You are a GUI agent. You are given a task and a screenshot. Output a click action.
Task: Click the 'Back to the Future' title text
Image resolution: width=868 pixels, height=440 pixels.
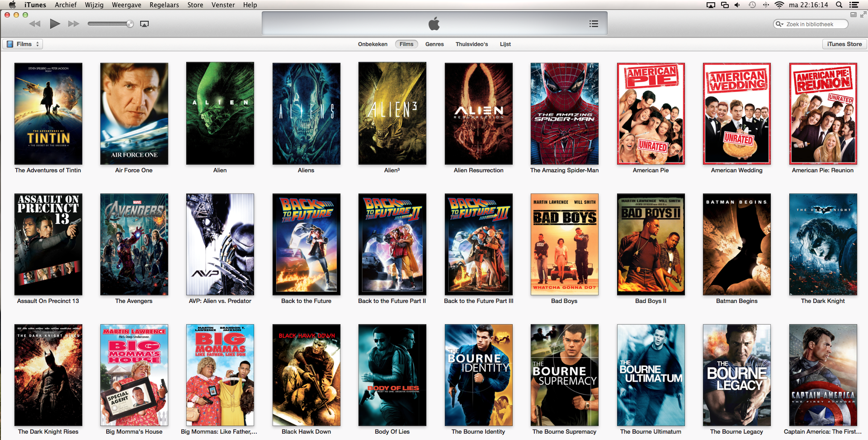pos(306,301)
